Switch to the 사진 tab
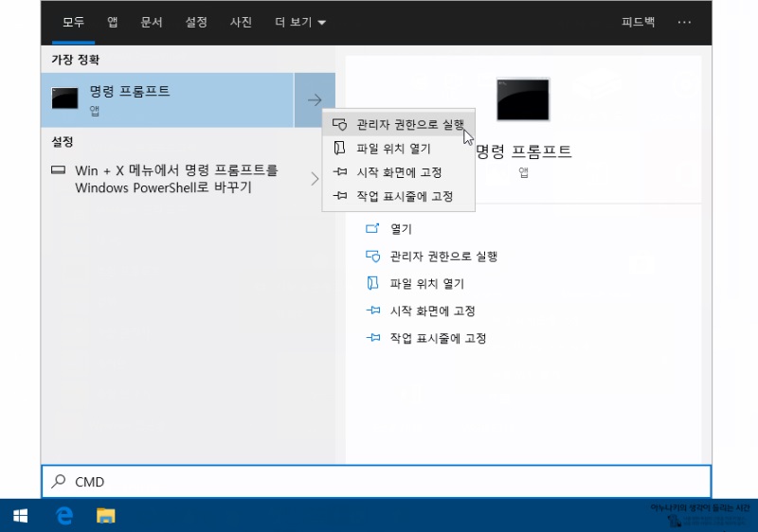 (241, 22)
